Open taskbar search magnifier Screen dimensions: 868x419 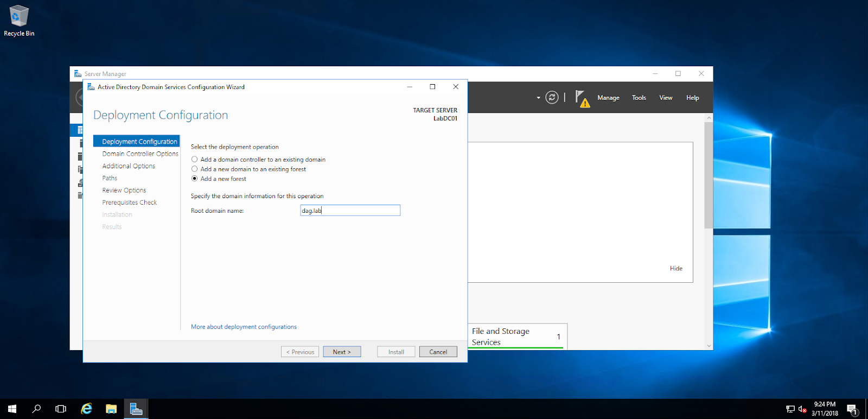point(36,409)
